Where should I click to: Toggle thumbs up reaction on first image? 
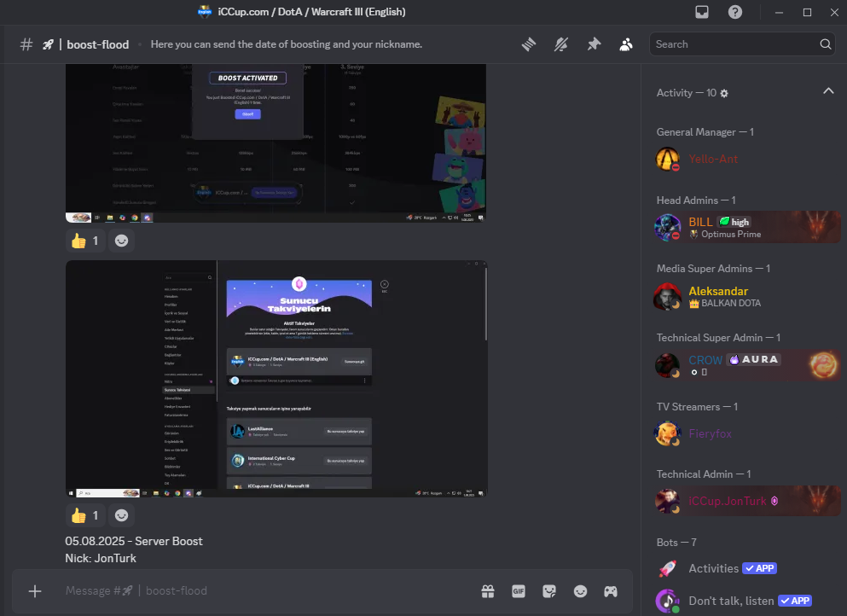[x=84, y=241]
